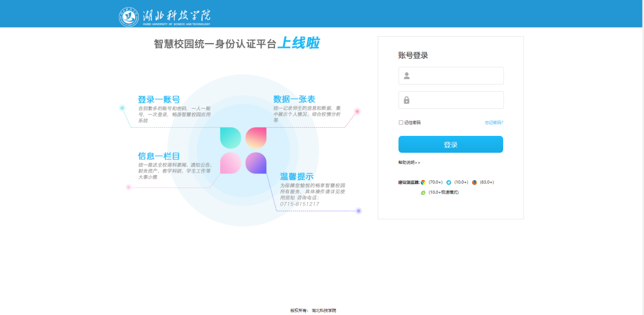Screen dimensions: 644x315
Task: Click the Hubei University logo emblem
Action: click(129, 17)
